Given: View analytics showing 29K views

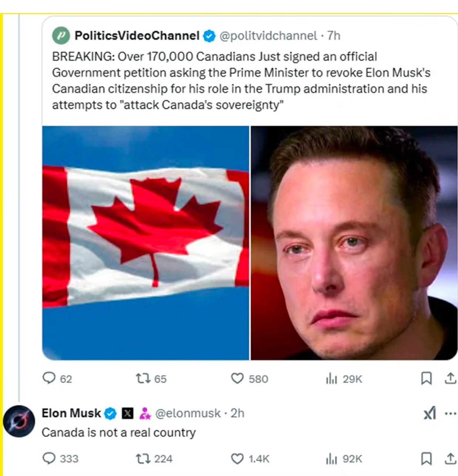Looking at the screenshot, I should click(331, 379).
